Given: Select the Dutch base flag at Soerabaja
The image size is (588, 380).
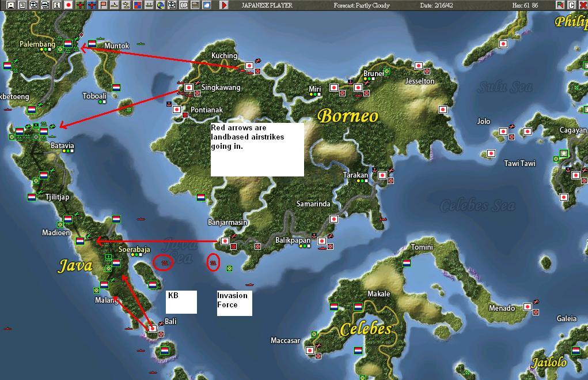Looking at the screenshot, I should (116, 263).
